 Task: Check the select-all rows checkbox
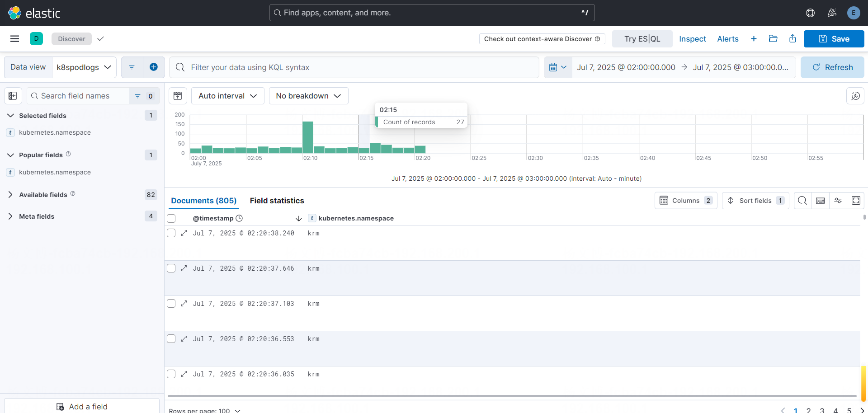pos(171,219)
